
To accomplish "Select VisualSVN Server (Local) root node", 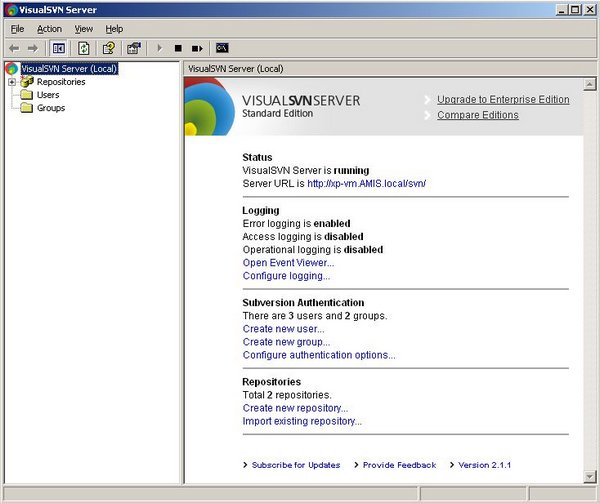I will (69, 69).
